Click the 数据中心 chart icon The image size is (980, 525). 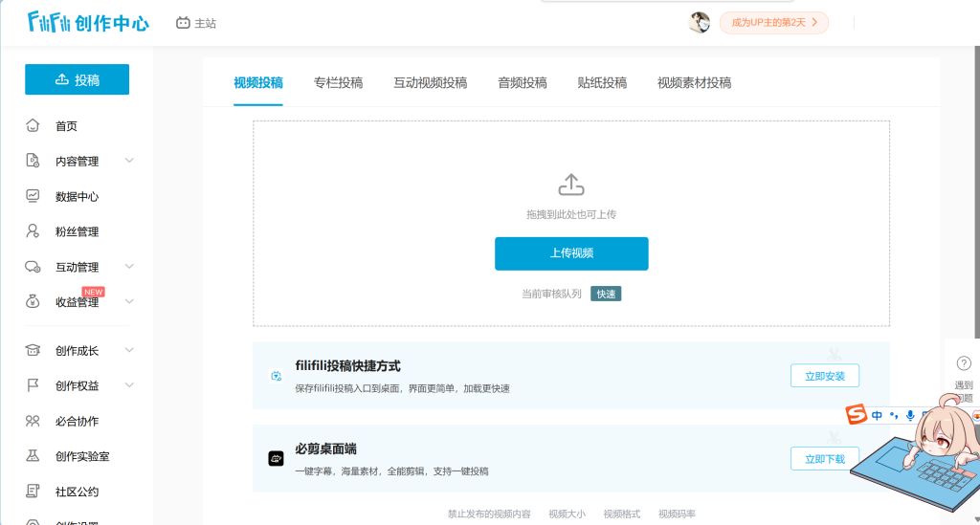coord(33,196)
